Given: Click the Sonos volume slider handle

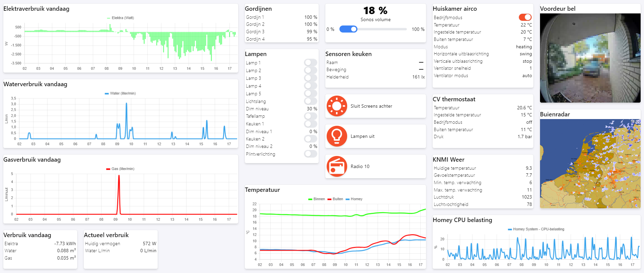Looking at the screenshot, I should 354,29.
